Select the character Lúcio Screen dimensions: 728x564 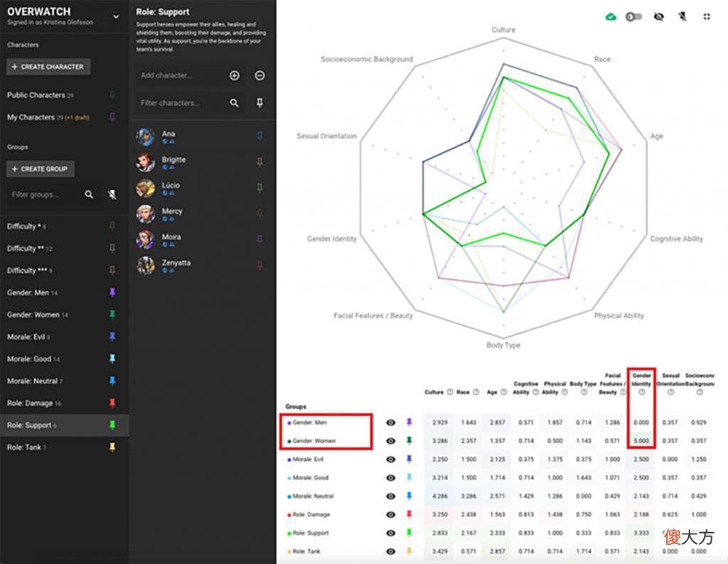click(171, 185)
